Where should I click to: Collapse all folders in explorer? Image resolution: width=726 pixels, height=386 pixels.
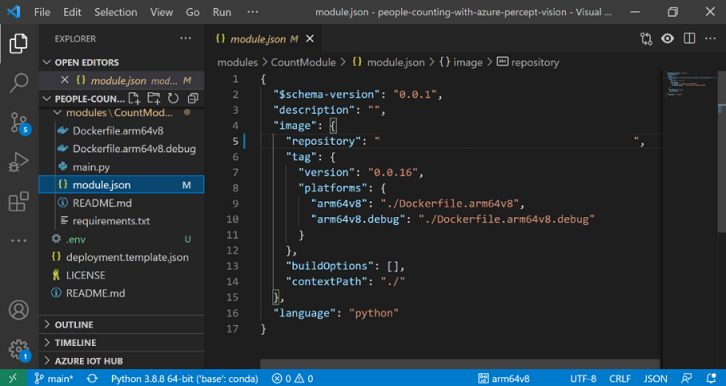[193, 98]
